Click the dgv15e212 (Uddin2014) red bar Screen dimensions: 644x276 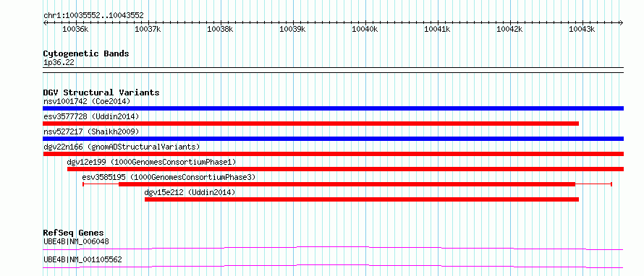click(362, 199)
